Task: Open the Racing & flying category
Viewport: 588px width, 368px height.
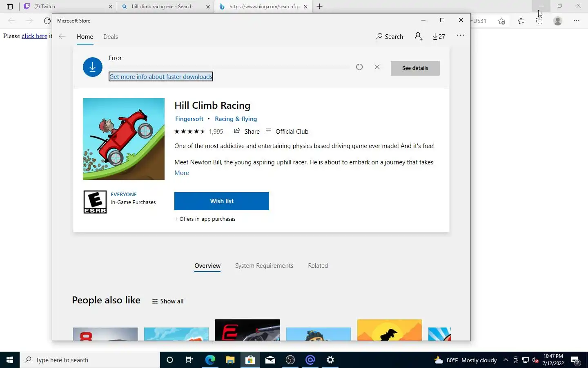Action: (x=236, y=119)
